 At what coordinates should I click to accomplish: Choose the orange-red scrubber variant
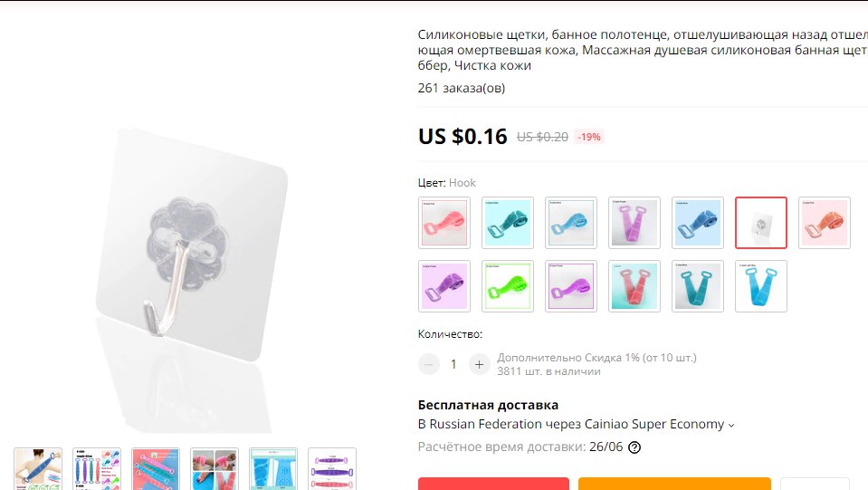pyautogui.click(x=825, y=223)
